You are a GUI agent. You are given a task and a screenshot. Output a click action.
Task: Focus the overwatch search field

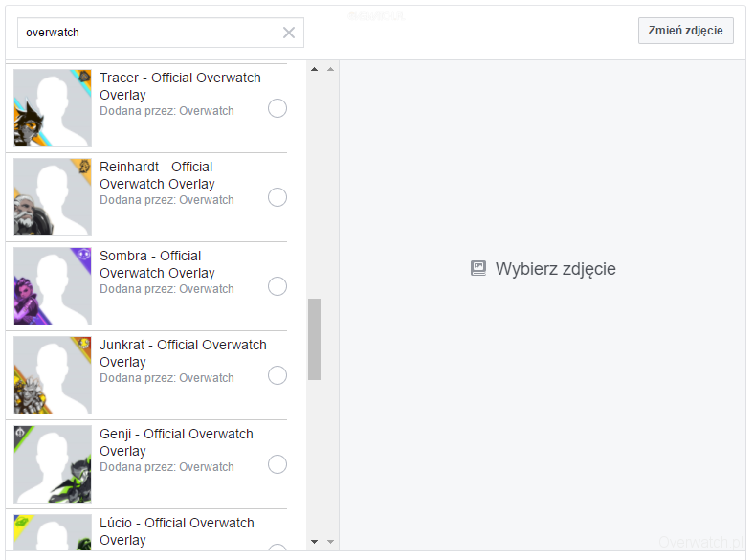tap(148, 33)
